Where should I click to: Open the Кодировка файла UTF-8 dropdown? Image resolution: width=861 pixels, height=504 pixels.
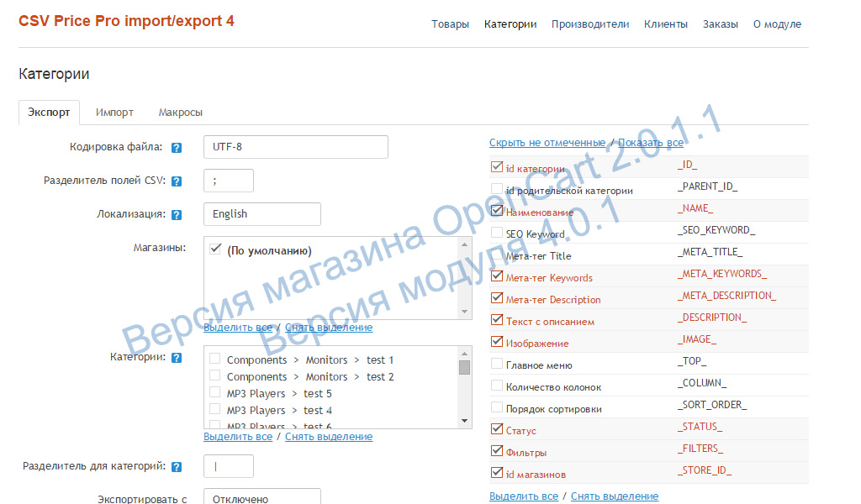click(x=295, y=147)
